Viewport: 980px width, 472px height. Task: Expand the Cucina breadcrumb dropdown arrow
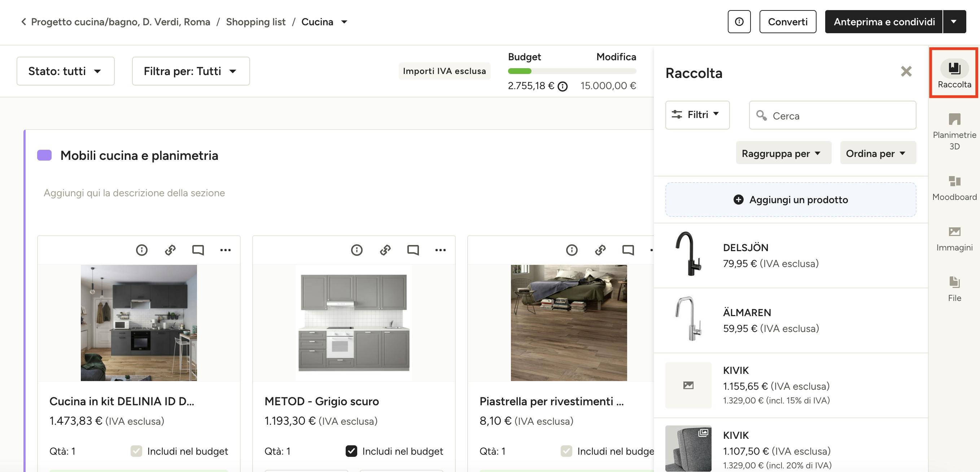click(x=344, y=22)
